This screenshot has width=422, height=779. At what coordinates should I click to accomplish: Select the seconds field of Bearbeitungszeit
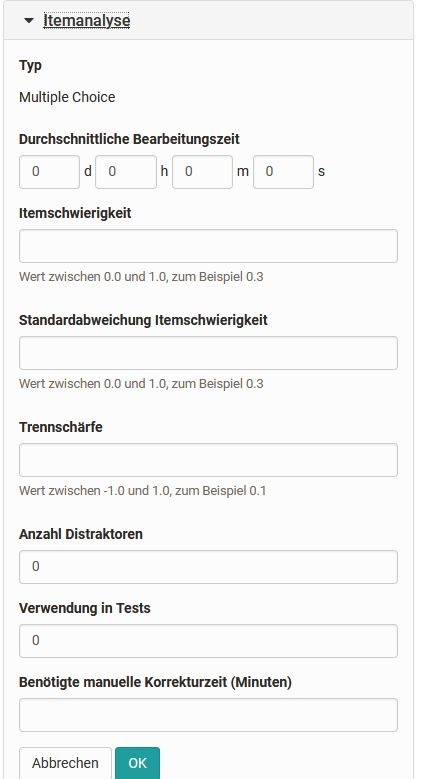(x=283, y=172)
